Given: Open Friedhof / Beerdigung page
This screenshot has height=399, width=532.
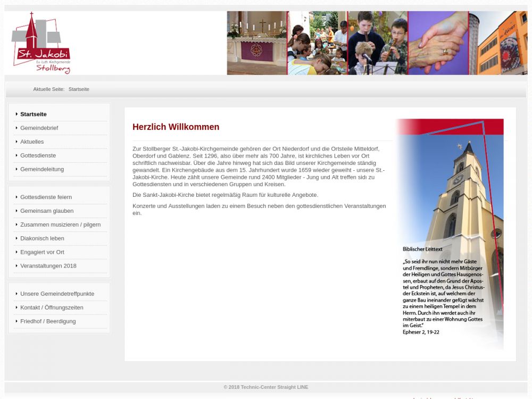Looking at the screenshot, I should click(x=48, y=321).
